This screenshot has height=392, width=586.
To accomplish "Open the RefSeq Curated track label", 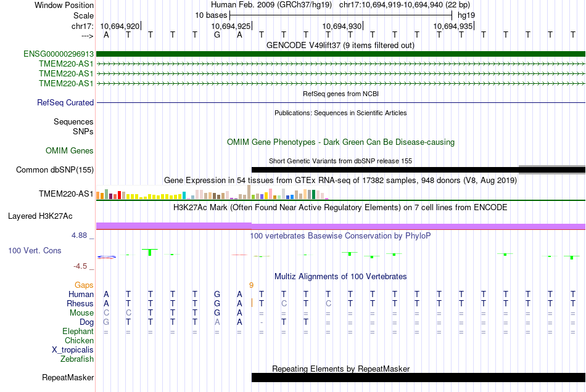I will tap(65, 103).
